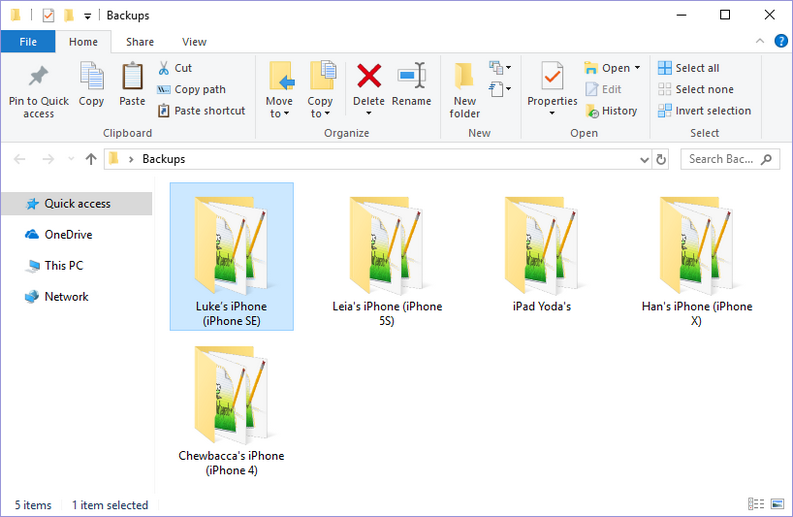Collapse the ribbon with chevron
The height and width of the screenshot is (517, 793).
(760, 41)
